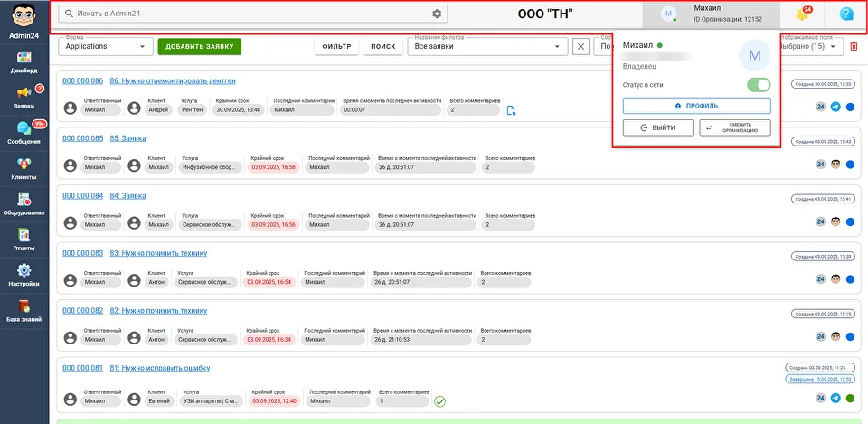Open ПРОФИЛЬ from the user popup

point(696,106)
